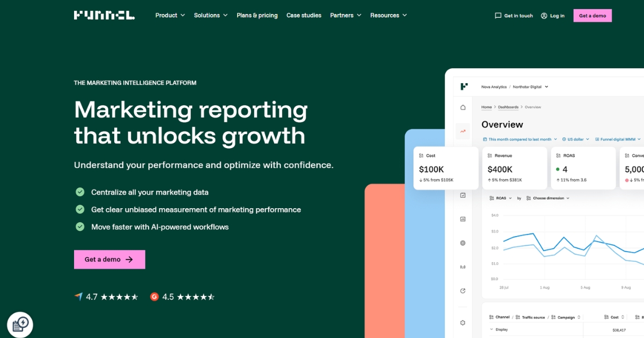Click the G2 rating badge icon
Image resolution: width=644 pixels, height=338 pixels.
pos(155,297)
